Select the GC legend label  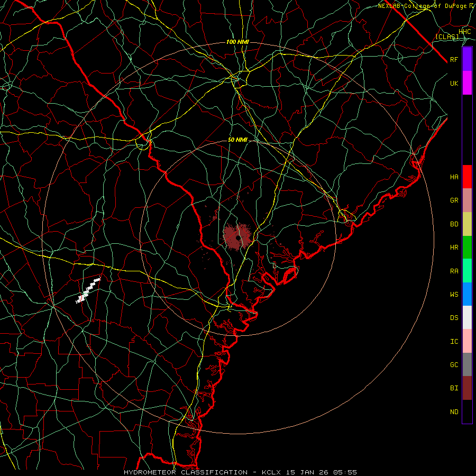(x=454, y=364)
